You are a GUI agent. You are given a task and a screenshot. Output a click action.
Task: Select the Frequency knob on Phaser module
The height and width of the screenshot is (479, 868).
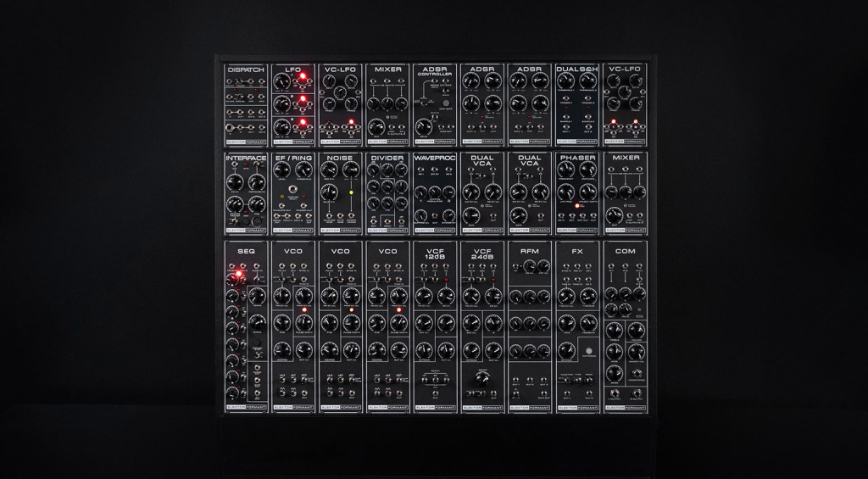tap(566, 170)
